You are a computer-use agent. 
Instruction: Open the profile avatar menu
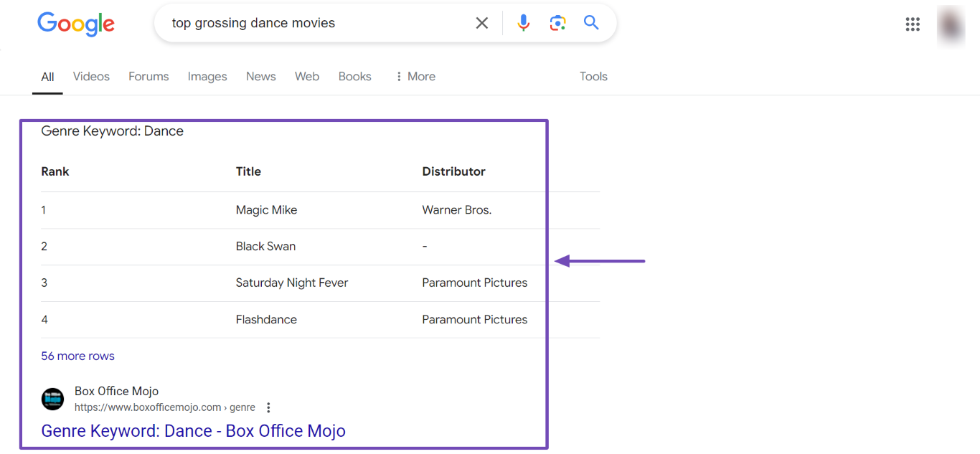click(x=951, y=25)
